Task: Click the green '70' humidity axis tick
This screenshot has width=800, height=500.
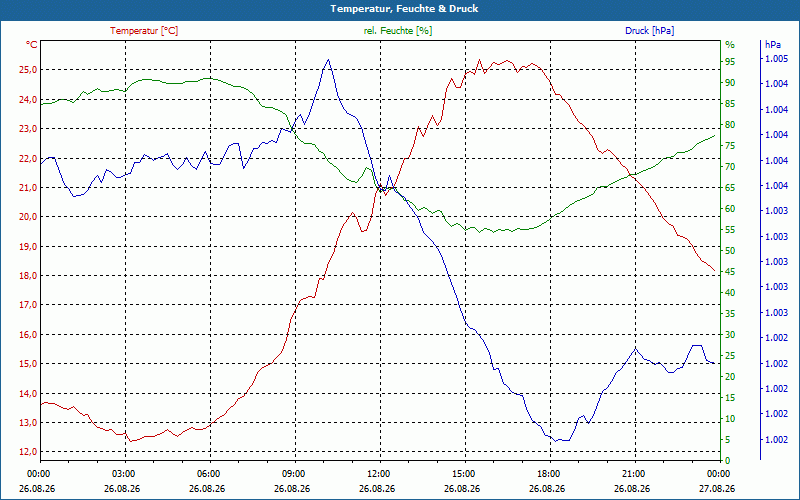Action: [730, 167]
